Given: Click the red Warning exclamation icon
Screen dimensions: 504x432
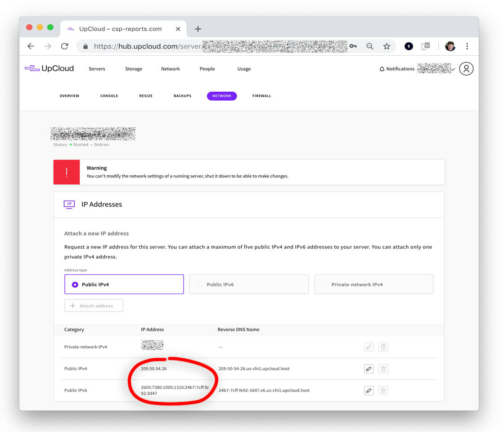Looking at the screenshot, I should (x=67, y=172).
